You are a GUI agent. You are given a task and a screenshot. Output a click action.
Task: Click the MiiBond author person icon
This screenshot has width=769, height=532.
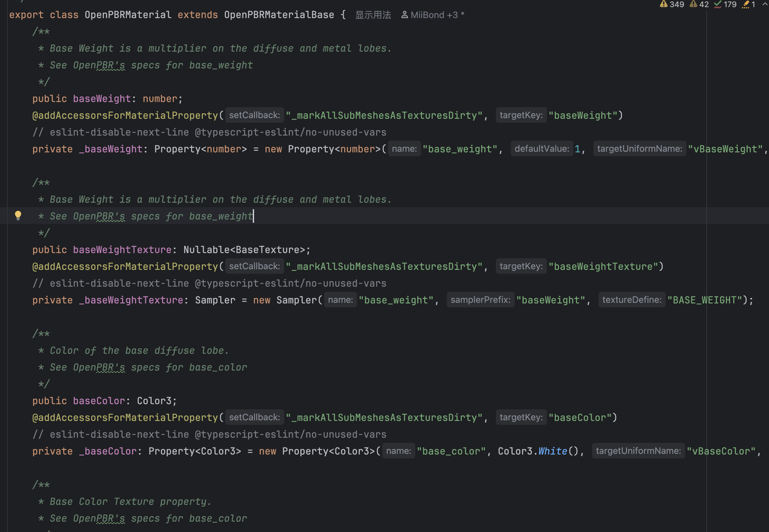point(404,15)
